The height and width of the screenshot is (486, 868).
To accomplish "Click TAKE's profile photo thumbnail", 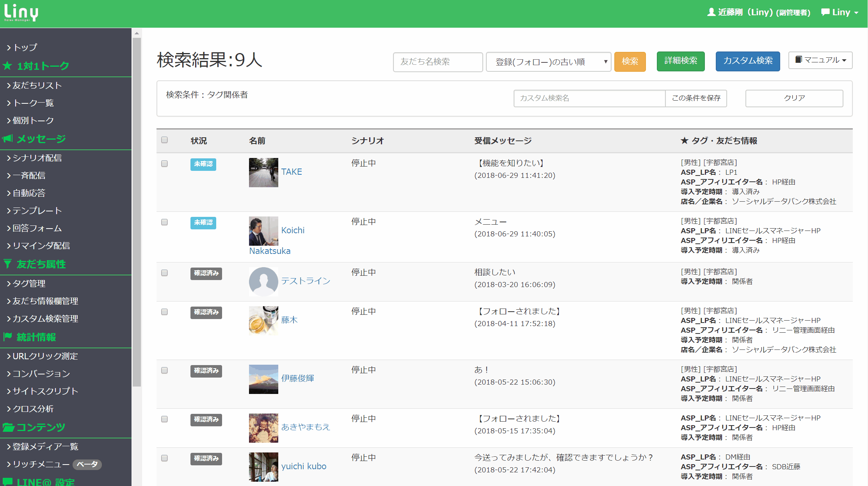I will [x=263, y=172].
